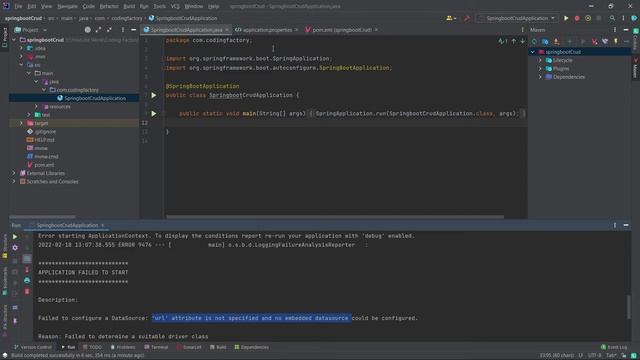Click Select Opened File target icon in Project panel
The width and height of the screenshot is (640, 360).
(x=87, y=30)
